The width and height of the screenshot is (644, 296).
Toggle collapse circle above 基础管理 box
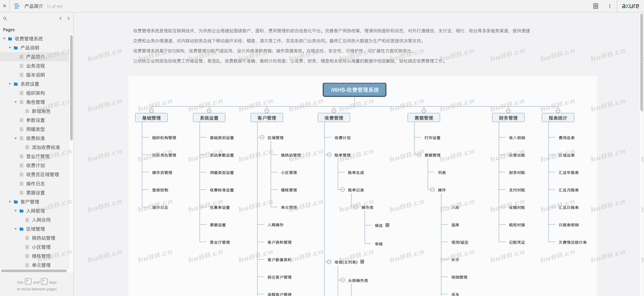[151, 111]
